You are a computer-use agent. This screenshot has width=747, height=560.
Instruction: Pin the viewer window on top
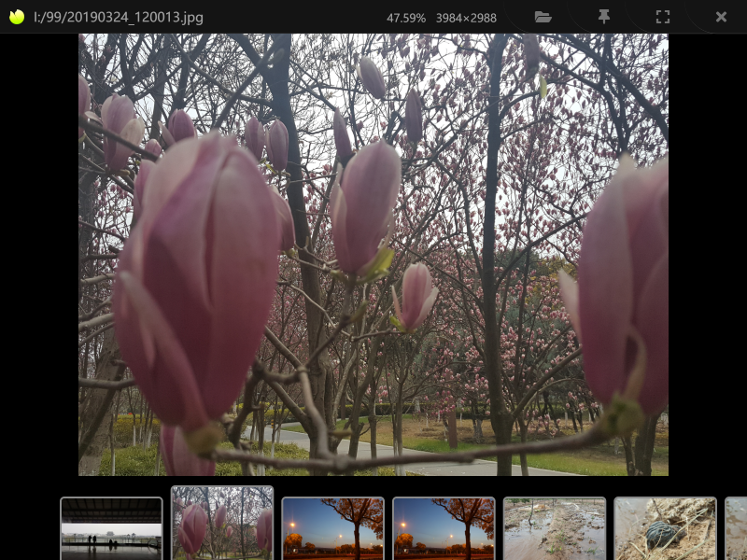pyautogui.click(x=603, y=17)
